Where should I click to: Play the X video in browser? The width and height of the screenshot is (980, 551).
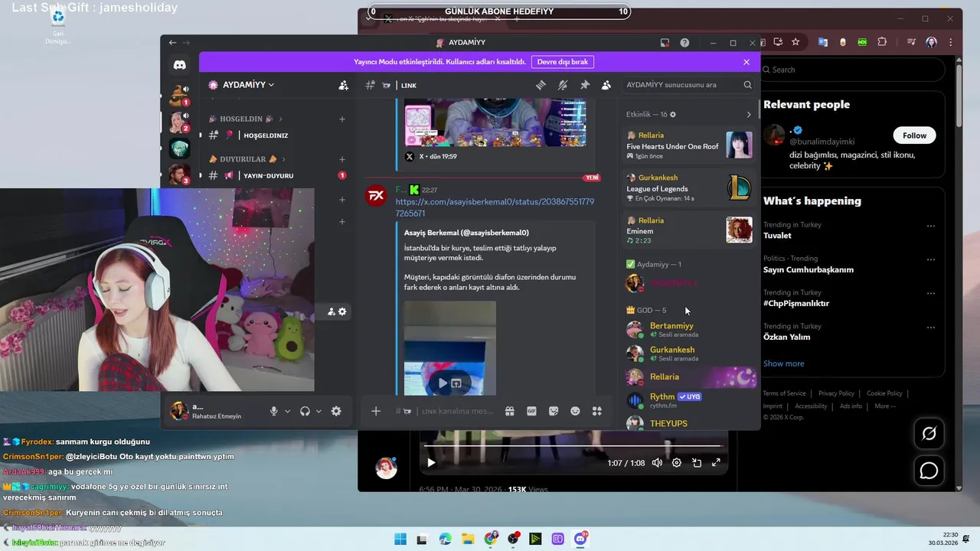tap(431, 462)
